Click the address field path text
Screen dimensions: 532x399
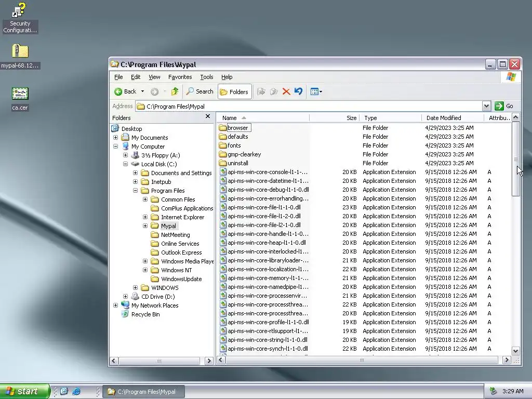pos(176,107)
